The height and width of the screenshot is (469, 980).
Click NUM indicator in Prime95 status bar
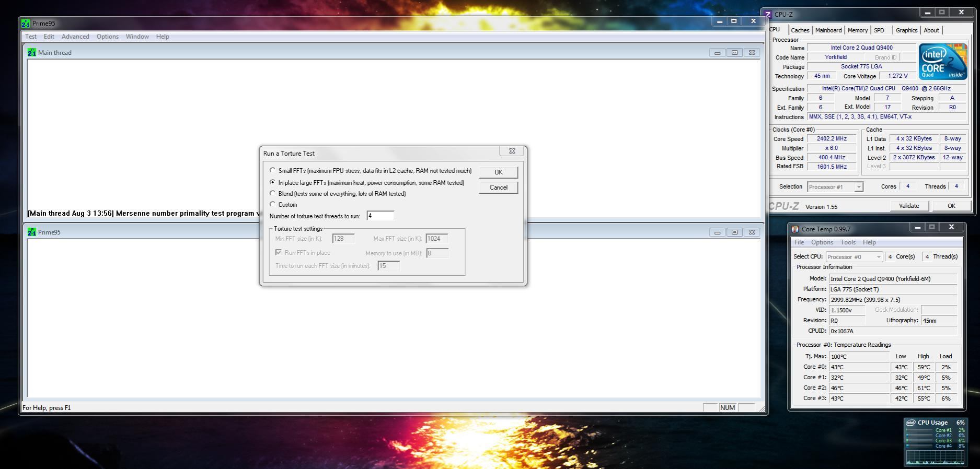point(728,408)
